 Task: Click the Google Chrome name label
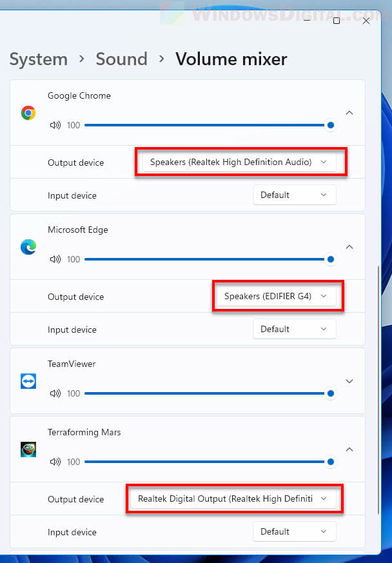coord(79,96)
